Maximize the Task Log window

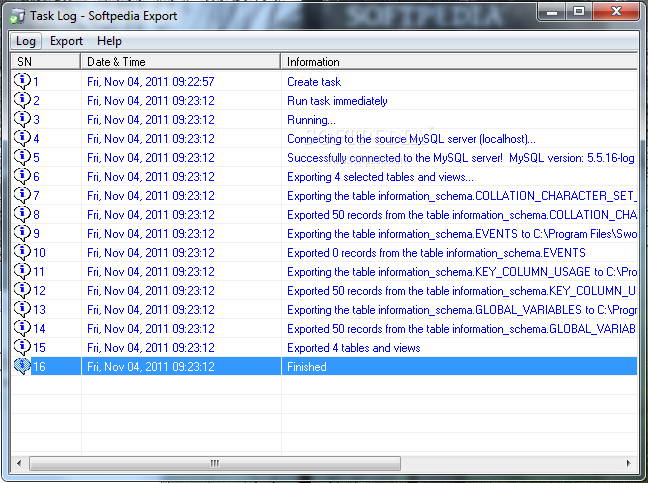click(x=579, y=12)
